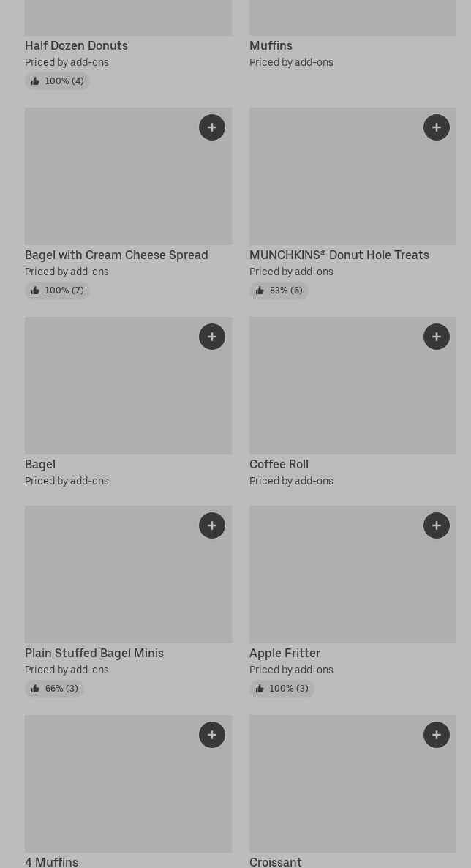Add Plain Stuffed Bagel Minis to cart
The height and width of the screenshot is (868, 471).
(x=212, y=525)
